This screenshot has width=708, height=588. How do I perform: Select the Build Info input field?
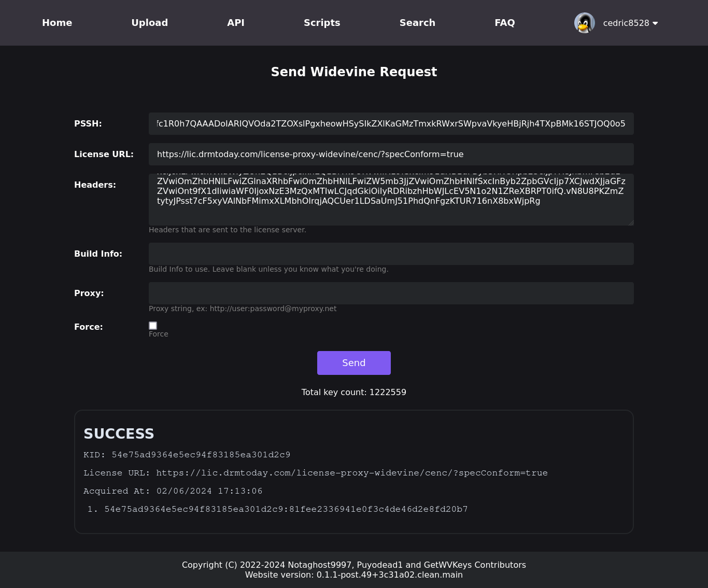[391, 254]
